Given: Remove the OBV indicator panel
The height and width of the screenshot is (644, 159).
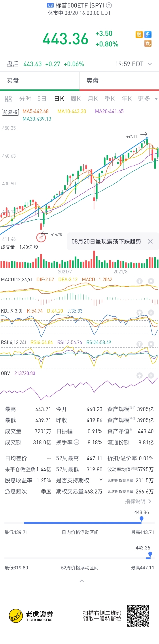Looking at the screenshot, I should [151, 375].
